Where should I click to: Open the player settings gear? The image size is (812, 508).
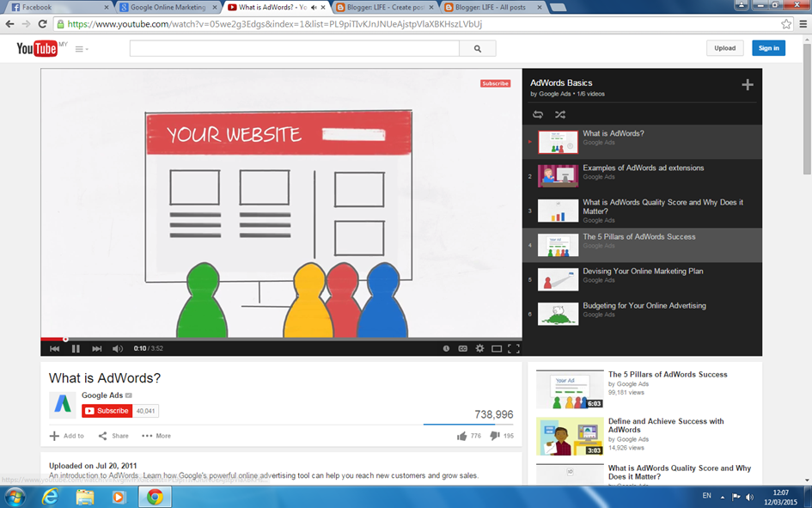click(479, 348)
